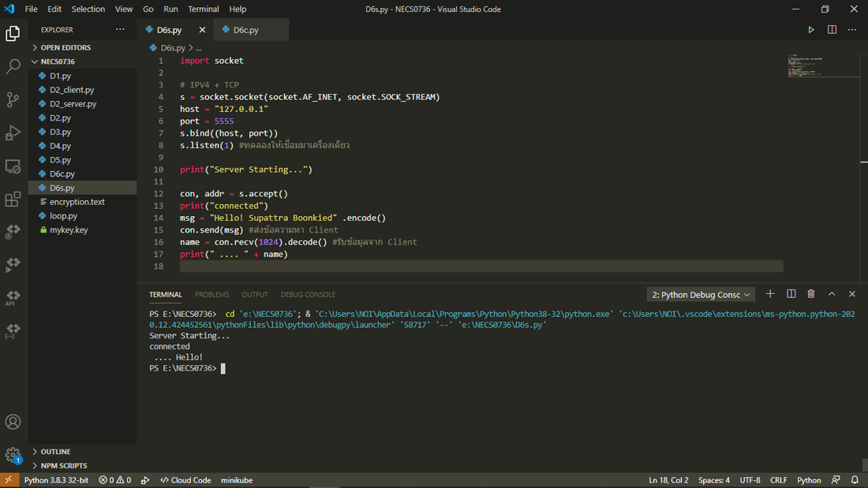Split the editor to the right
868x488 pixels.
[x=832, y=30]
